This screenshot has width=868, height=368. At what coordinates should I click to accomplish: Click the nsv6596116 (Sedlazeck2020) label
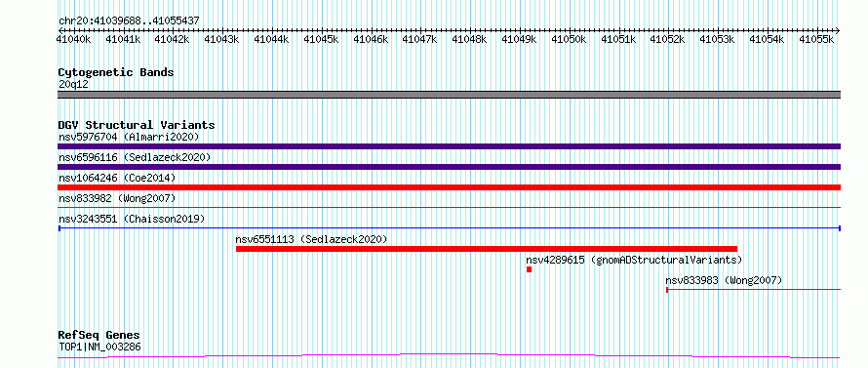tap(135, 157)
